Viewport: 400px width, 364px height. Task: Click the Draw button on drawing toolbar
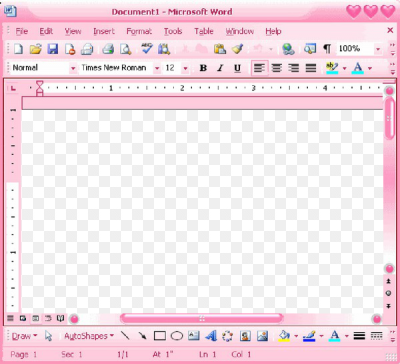pyautogui.click(x=24, y=336)
